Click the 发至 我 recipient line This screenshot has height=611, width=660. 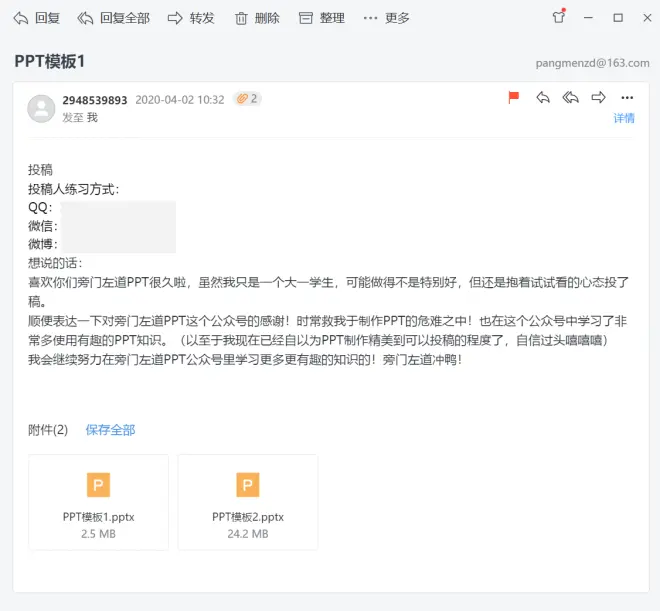click(80, 117)
